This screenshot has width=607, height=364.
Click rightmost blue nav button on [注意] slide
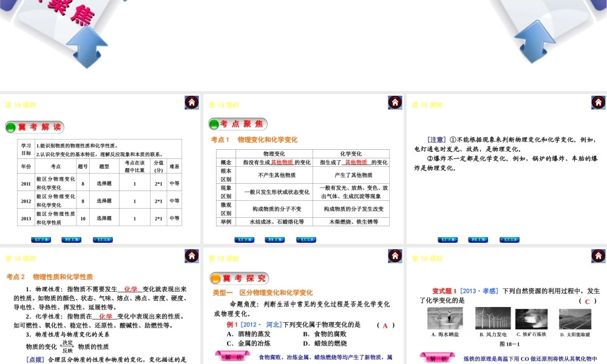[509, 240]
